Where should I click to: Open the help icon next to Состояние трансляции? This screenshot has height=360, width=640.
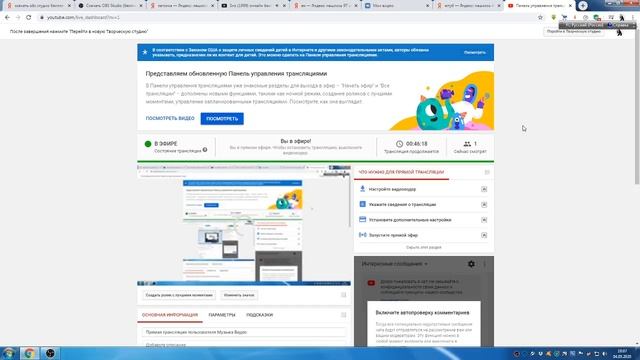(205, 150)
